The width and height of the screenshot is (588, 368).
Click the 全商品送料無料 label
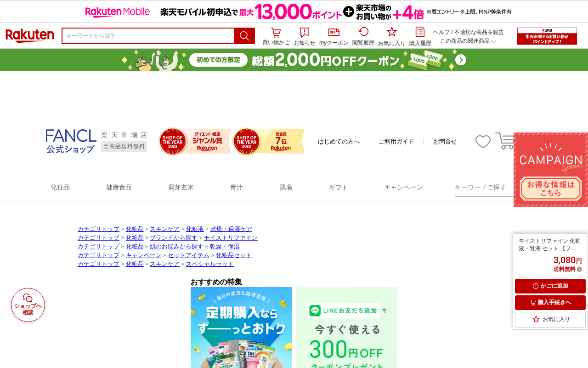(x=124, y=146)
